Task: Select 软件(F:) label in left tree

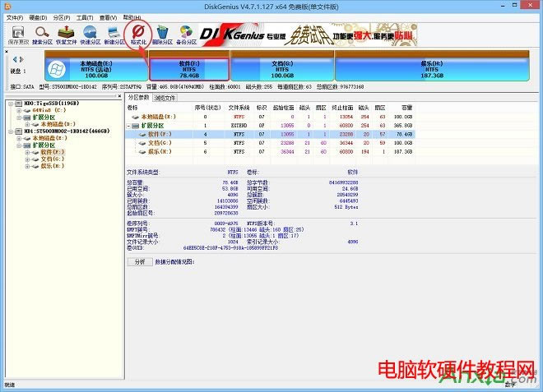Action: point(53,152)
